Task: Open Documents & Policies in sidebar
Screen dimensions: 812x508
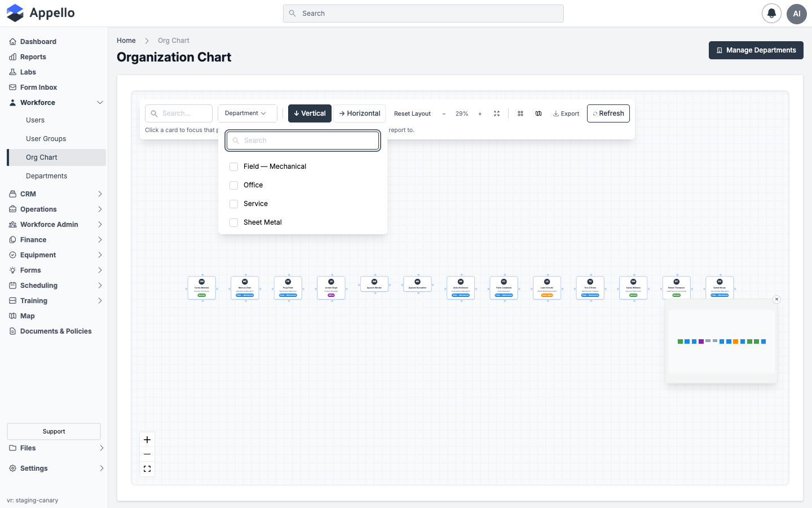Action: [x=56, y=331]
